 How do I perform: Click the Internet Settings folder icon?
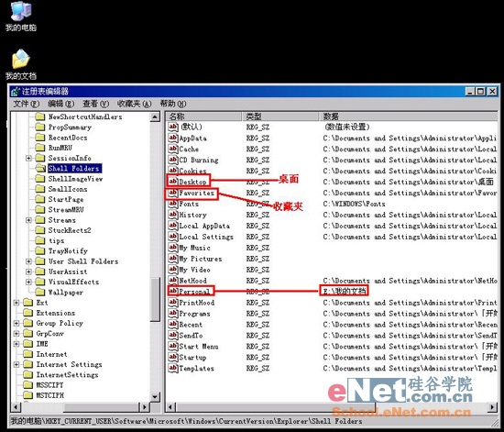tap(28, 364)
